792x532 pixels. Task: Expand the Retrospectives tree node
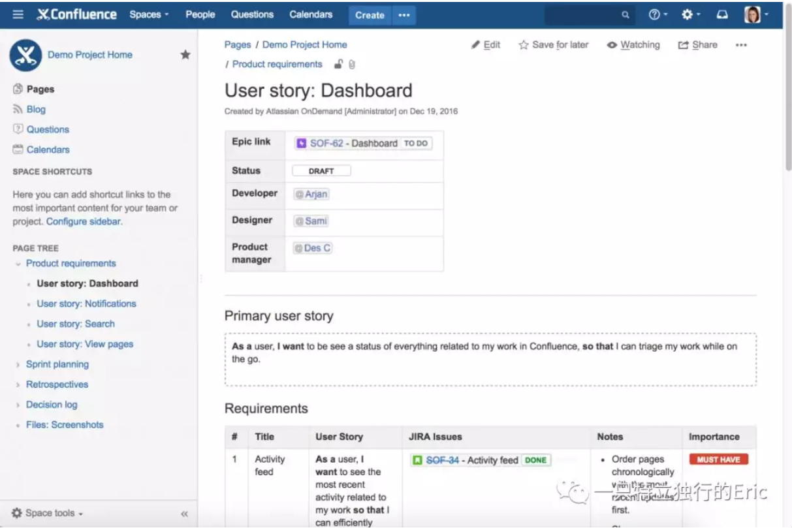[18, 385]
